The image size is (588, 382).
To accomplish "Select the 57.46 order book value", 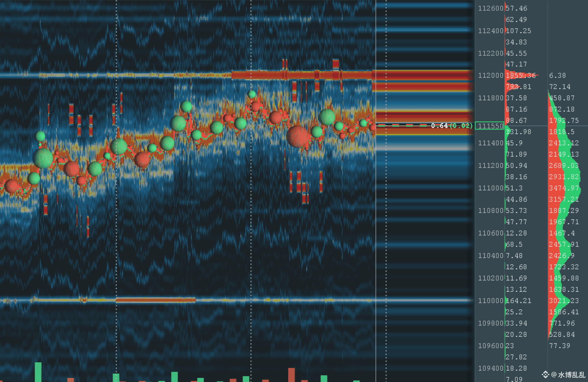I will (x=516, y=8).
